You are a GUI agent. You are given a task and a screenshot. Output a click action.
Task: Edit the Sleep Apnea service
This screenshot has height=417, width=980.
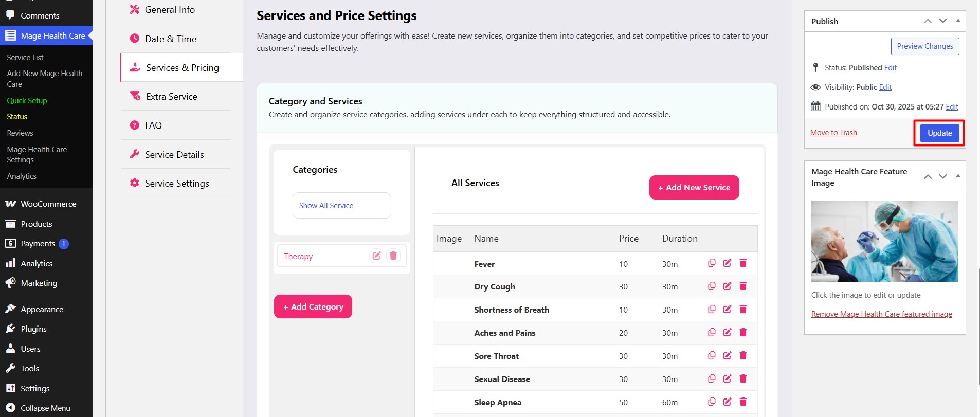coord(727,402)
